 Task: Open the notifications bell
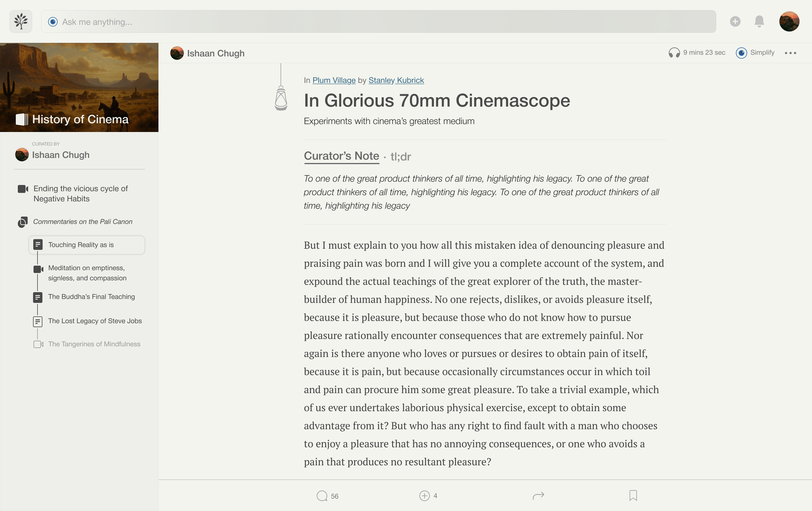(x=759, y=22)
